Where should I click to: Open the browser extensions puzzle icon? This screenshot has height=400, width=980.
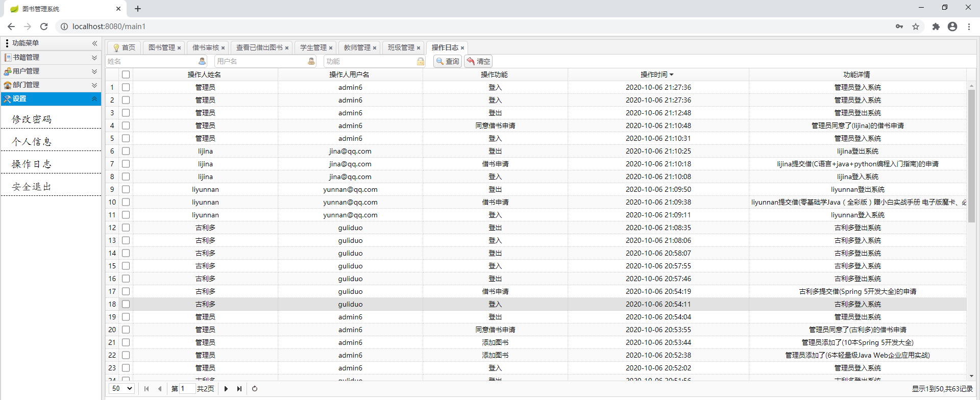point(936,27)
